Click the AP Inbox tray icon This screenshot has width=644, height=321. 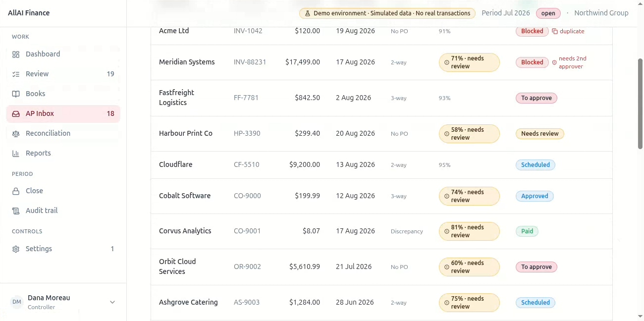click(x=16, y=113)
